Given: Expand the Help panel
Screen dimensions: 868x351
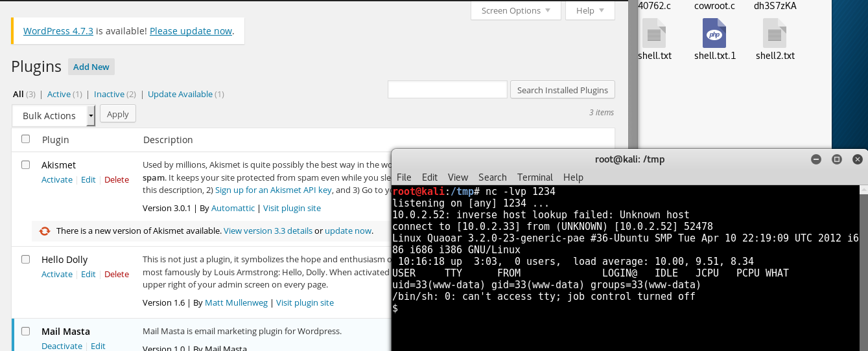Looking at the screenshot, I should [x=590, y=10].
